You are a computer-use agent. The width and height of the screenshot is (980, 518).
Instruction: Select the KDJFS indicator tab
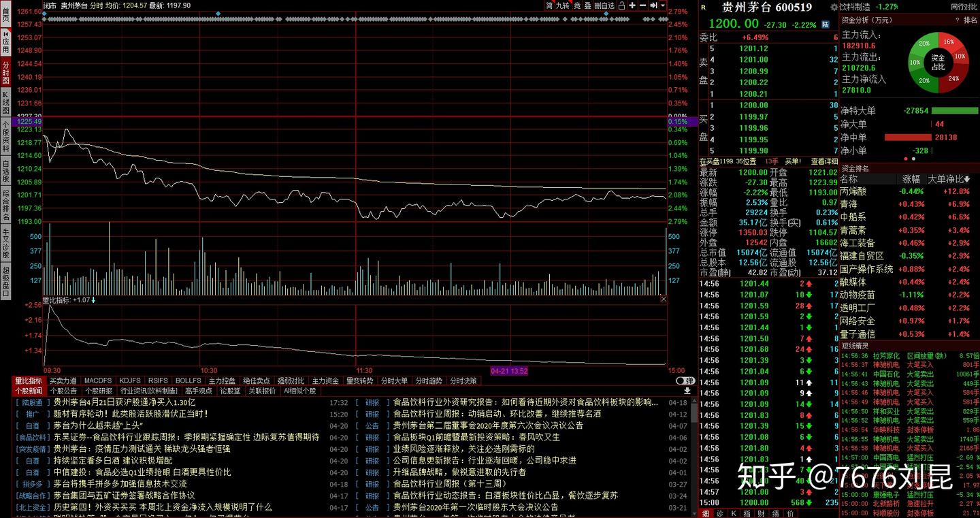[x=130, y=381]
